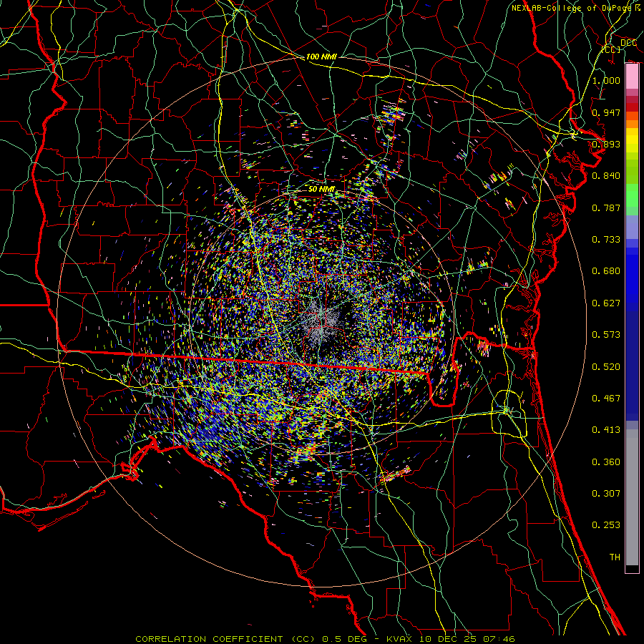Click the 1.000 scale value
Screen dimensions: 644x644
tap(606, 80)
